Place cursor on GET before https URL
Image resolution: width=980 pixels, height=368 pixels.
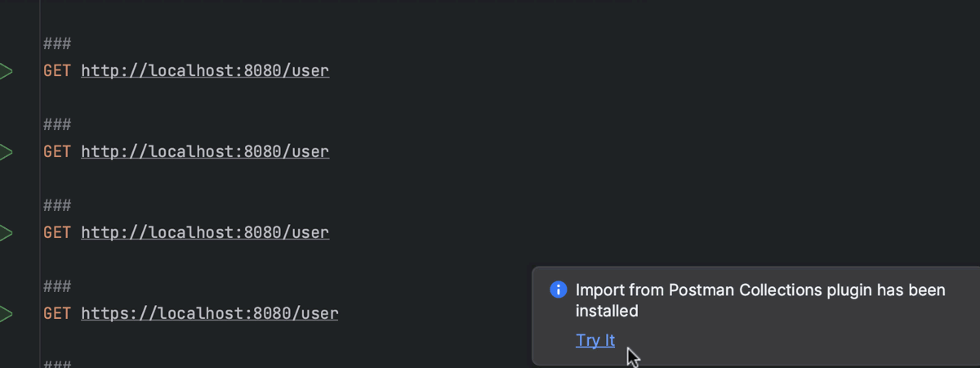pos(57,314)
